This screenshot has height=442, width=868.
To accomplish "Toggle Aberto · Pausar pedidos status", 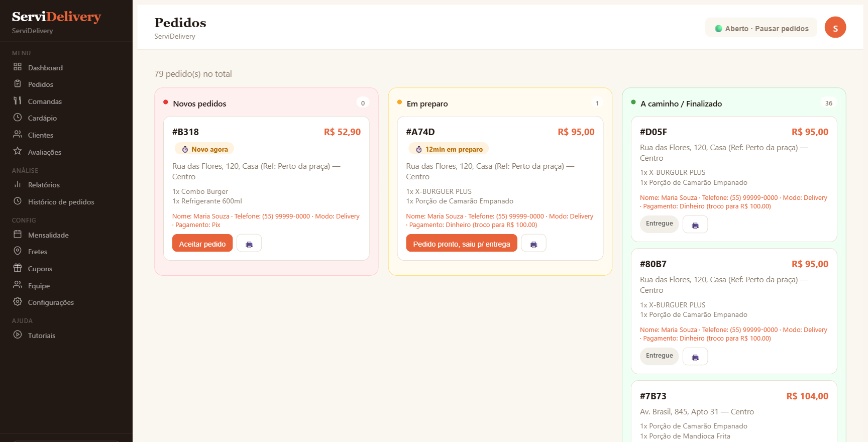I will click(x=761, y=28).
